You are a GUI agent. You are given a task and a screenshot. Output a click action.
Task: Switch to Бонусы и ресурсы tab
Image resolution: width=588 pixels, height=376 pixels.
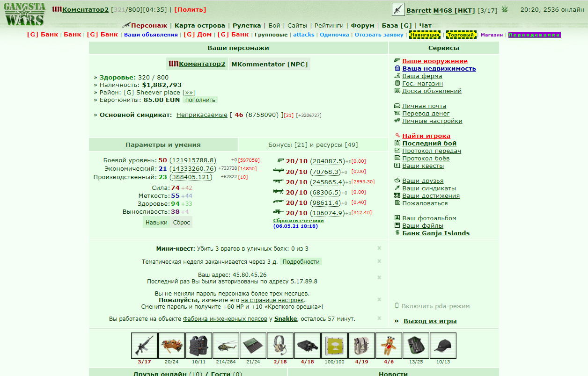(313, 145)
